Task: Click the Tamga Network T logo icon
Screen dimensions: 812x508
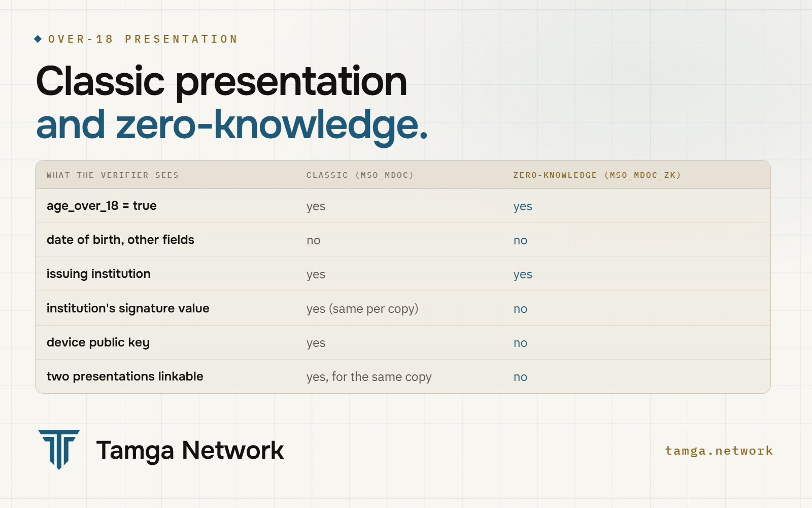Action: 59,450
